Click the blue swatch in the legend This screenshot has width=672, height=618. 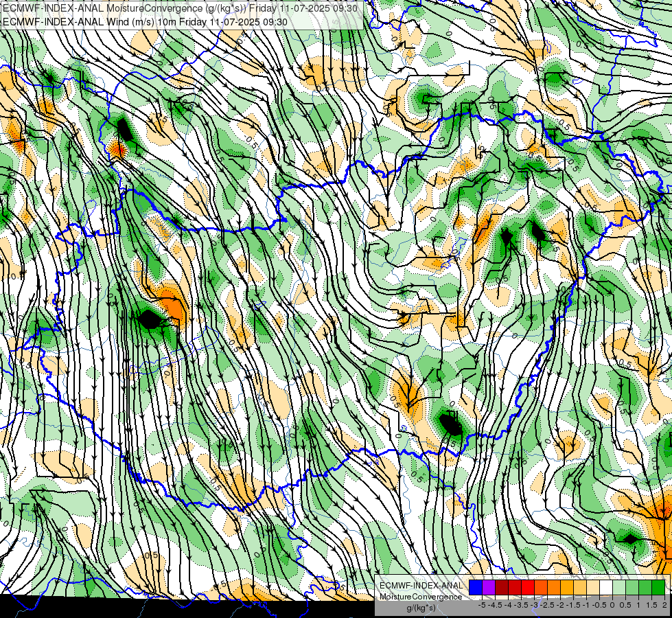[x=476, y=587]
